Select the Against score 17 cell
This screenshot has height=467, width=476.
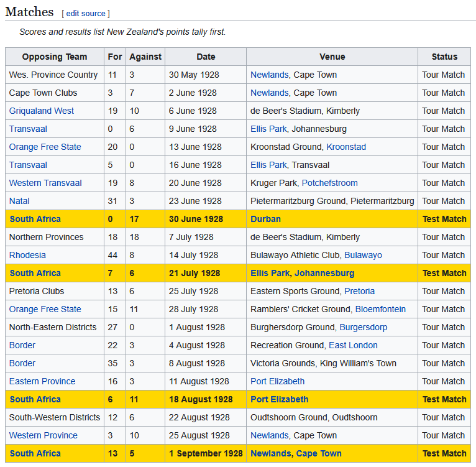pos(145,219)
